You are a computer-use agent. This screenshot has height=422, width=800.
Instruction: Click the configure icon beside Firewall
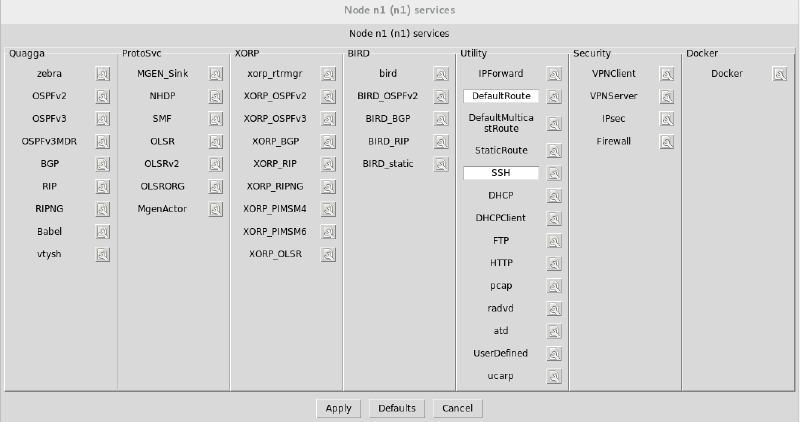pyautogui.click(x=666, y=142)
